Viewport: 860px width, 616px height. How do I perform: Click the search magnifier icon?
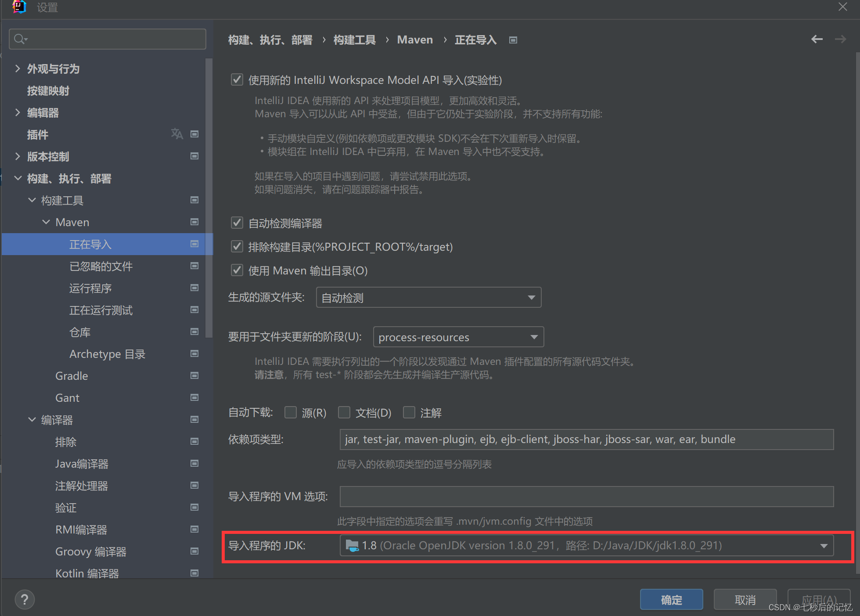point(20,40)
